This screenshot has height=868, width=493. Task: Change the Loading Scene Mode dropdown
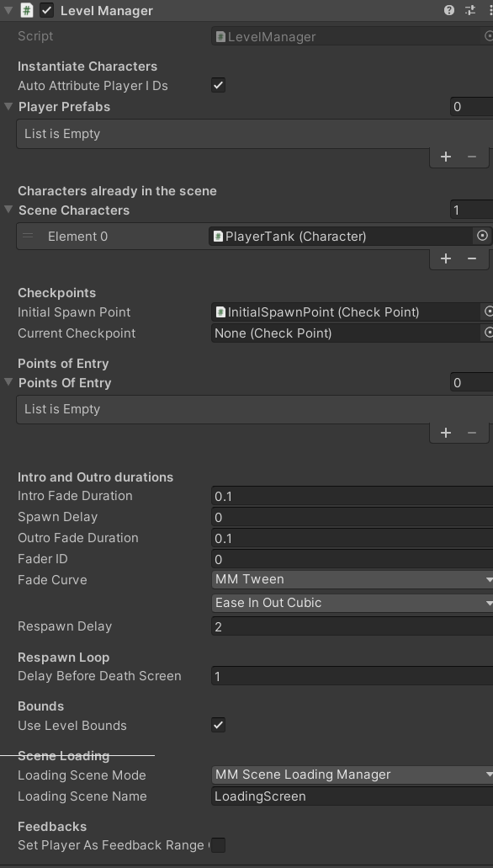coord(352,775)
